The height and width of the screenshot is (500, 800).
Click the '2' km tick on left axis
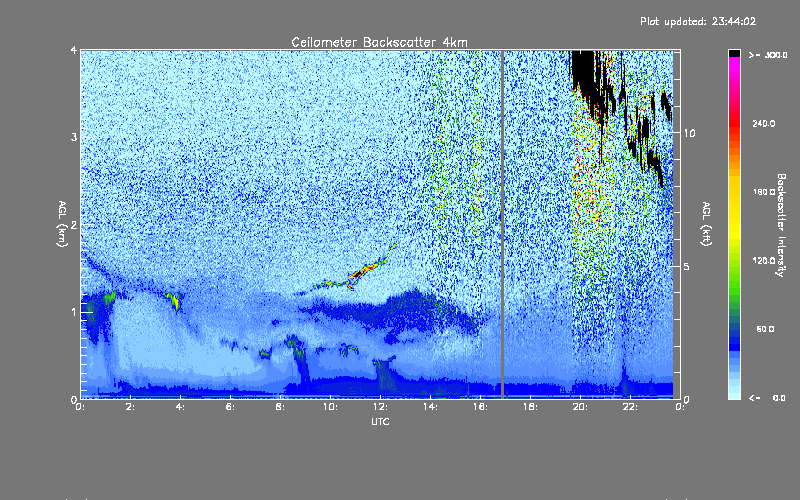pos(74,224)
